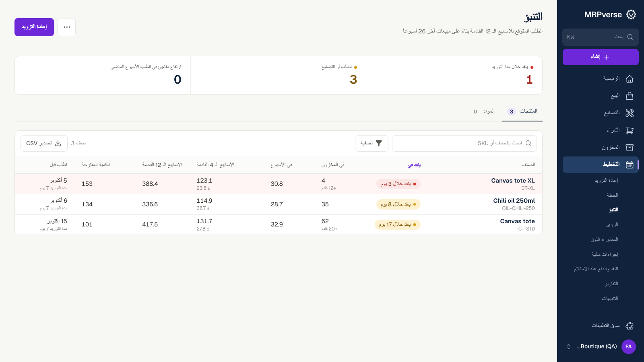Image resolution: width=644 pixels, height=362 pixels.
Task: Click the الصنف column header
Action: coord(528,165)
